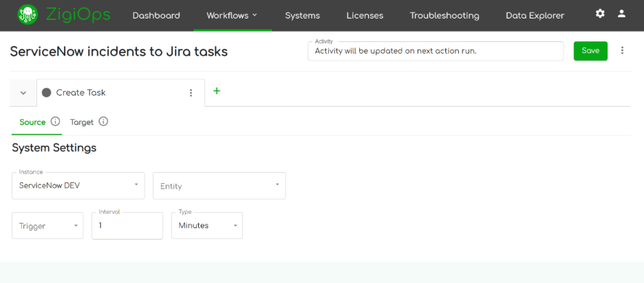Screen dimensions: 644x283
Task: Click into the Interval input field
Action: 127,225
